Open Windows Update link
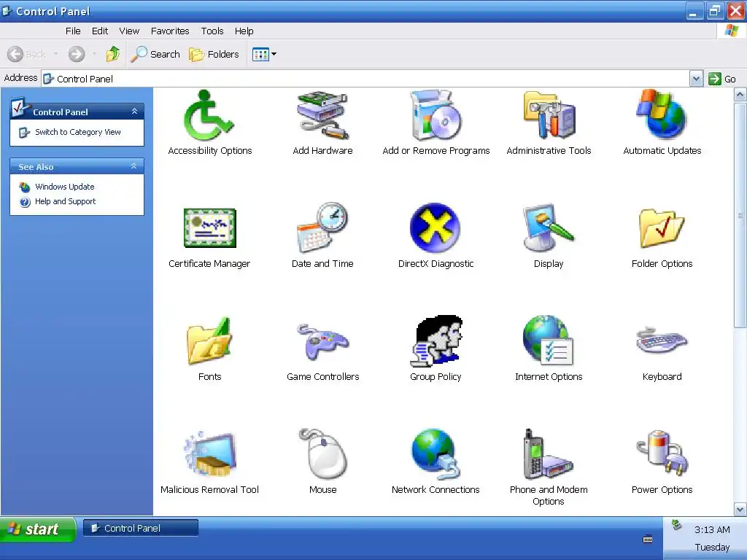The width and height of the screenshot is (747, 560). [x=64, y=187]
